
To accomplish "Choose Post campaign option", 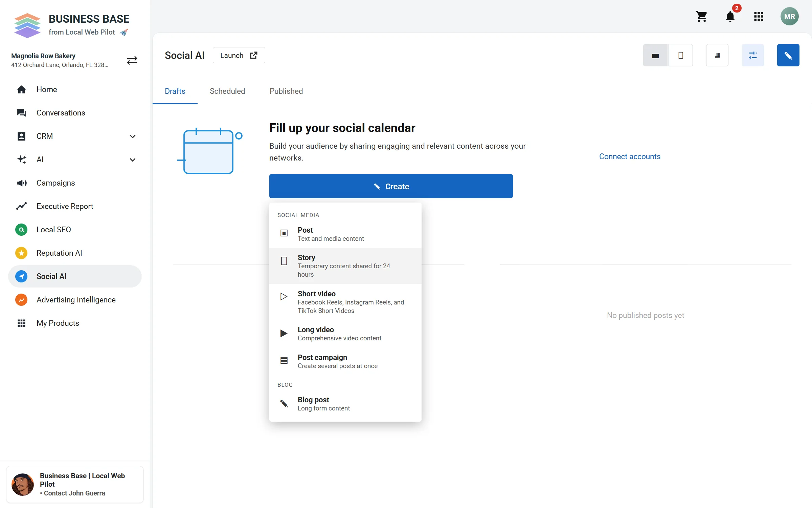I will point(345,361).
